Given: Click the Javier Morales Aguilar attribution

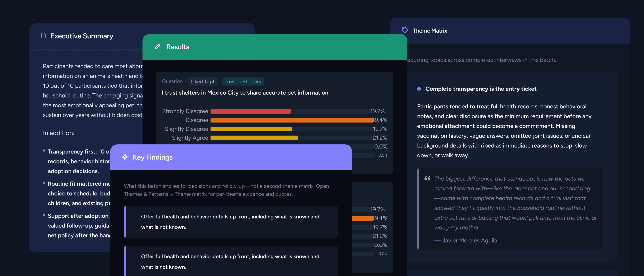Looking at the screenshot, I should [467, 241].
